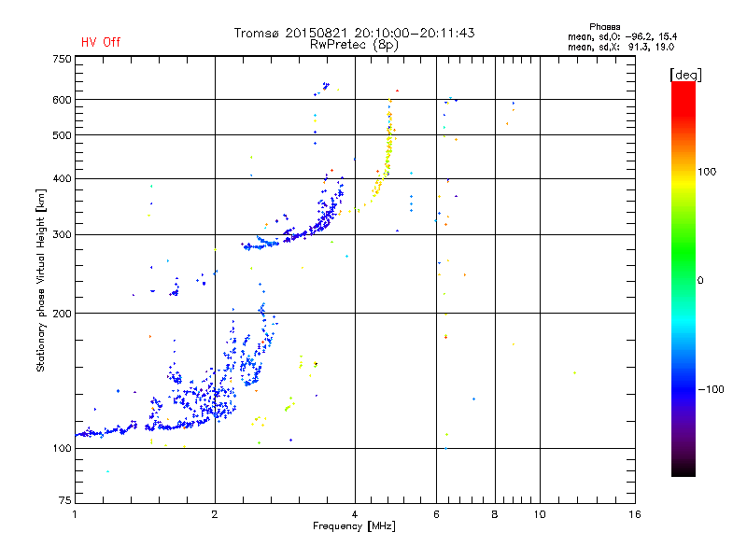The width and height of the screenshot is (747, 560).
Task: Click the y-axis tick label '750'
Action: (x=62, y=59)
